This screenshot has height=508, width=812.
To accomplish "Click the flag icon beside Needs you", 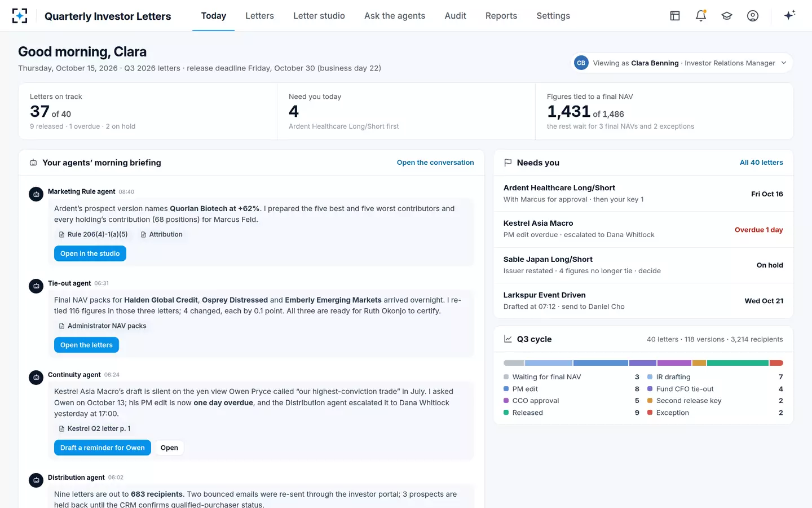I will click(508, 163).
